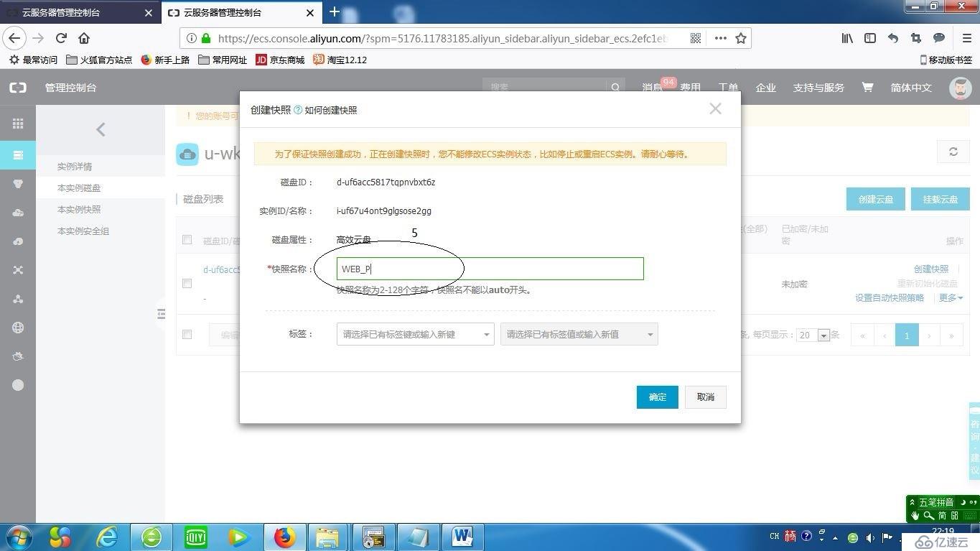Open a new browser tab with plus
This screenshot has width=980, height=551.
click(x=335, y=11)
